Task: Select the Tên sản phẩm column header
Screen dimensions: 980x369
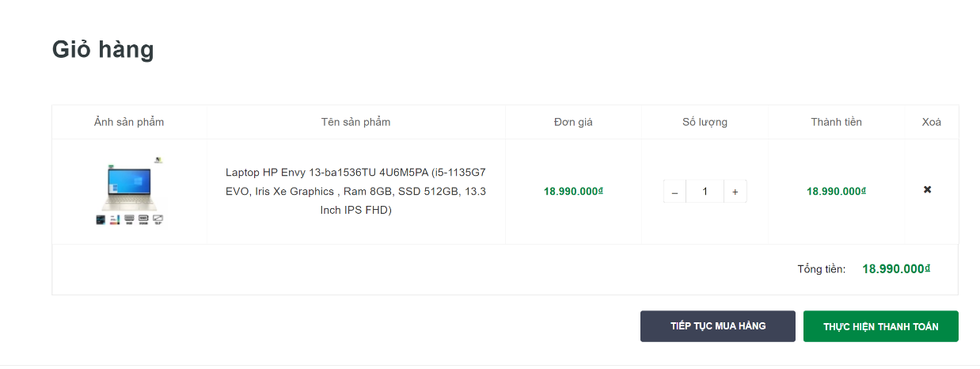Action: coord(355,122)
